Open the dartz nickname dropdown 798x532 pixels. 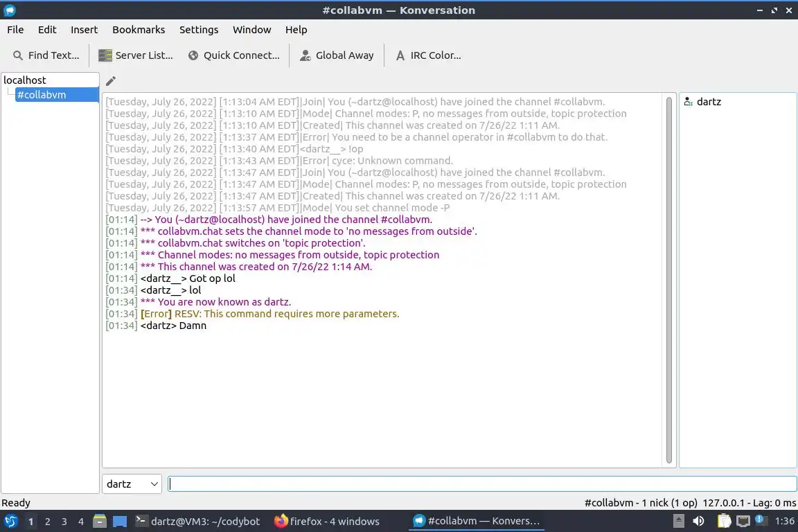point(132,484)
